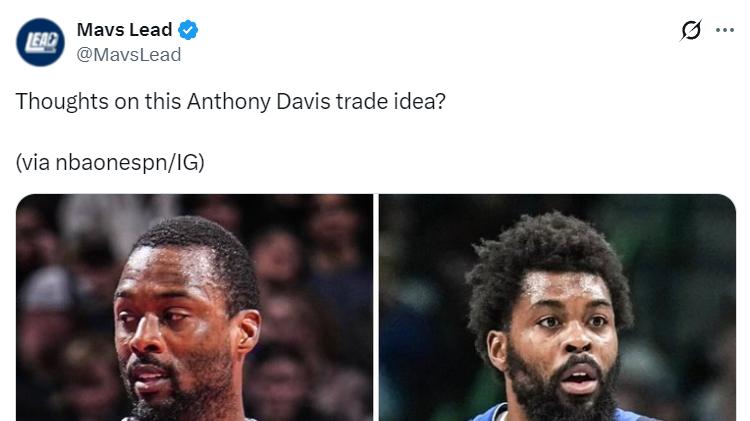The height and width of the screenshot is (421, 750).
Task: Visit the Mavs Lead display name
Action: (x=124, y=30)
